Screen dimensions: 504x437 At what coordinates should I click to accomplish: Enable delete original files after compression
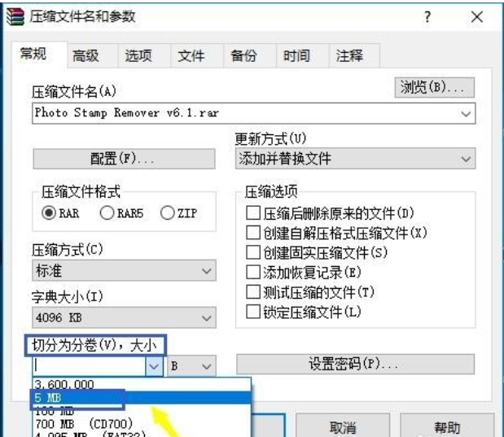253,213
